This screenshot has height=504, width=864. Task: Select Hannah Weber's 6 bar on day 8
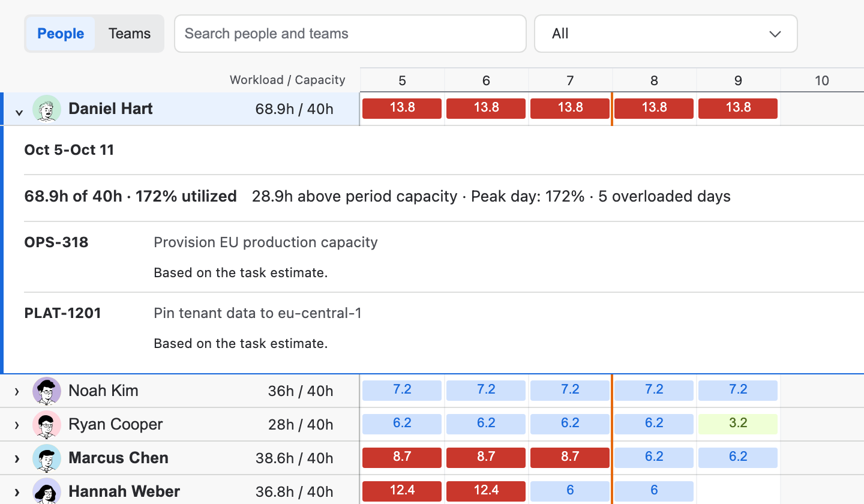tap(654, 491)
